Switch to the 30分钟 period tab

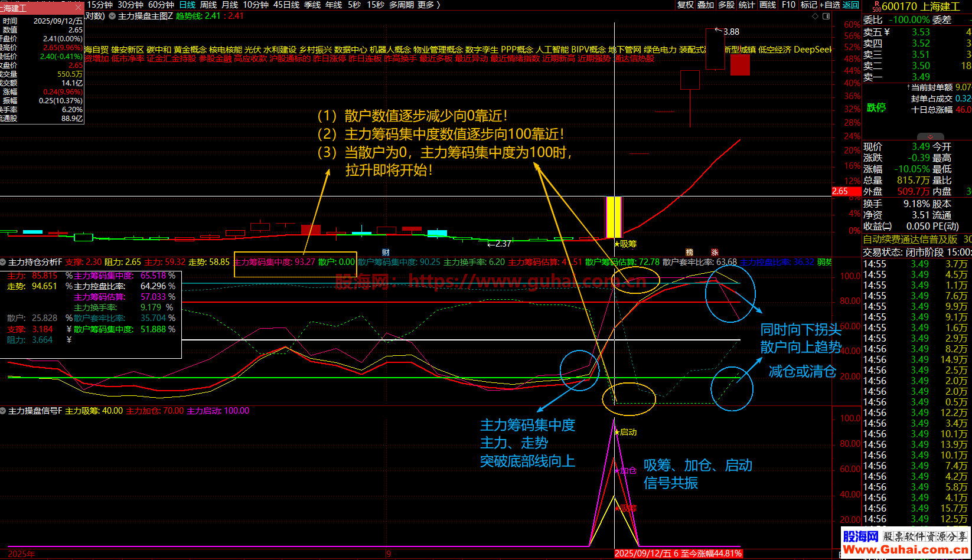[x=131, y=5]
